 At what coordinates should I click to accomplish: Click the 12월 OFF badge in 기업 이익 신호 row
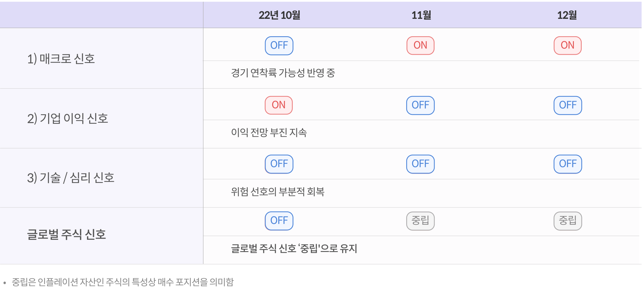pos(567,105)
